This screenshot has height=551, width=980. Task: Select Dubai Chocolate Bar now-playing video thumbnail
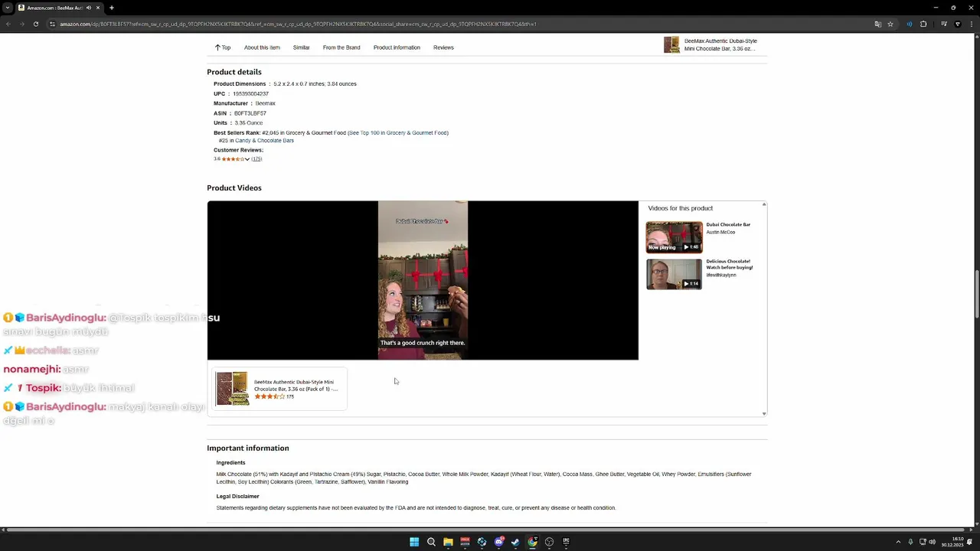[674, 237]
